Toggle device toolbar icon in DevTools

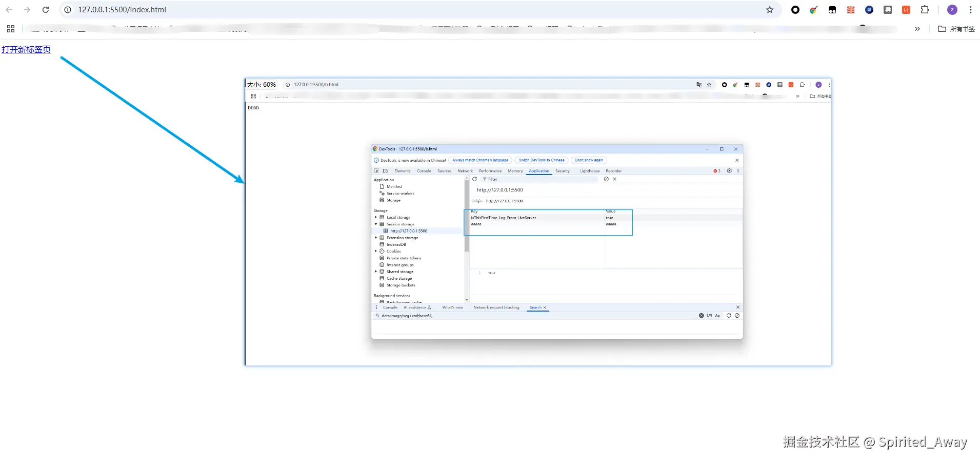point(385,171)
